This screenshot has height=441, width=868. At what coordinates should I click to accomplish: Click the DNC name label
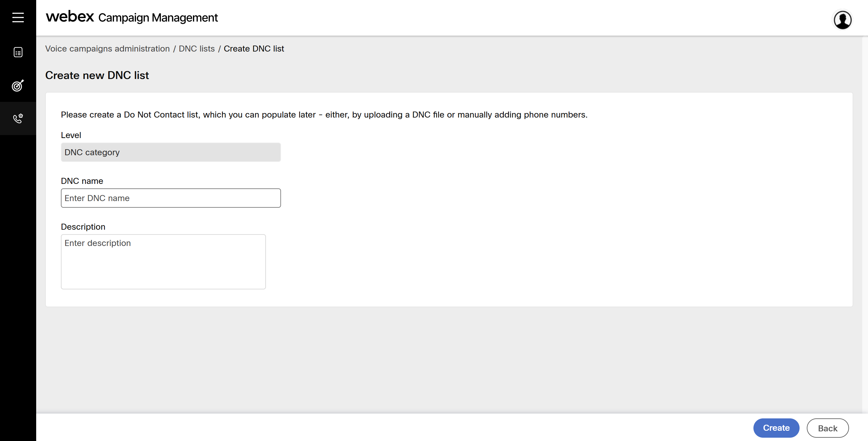pyautogui.click(x=82, y=181)
